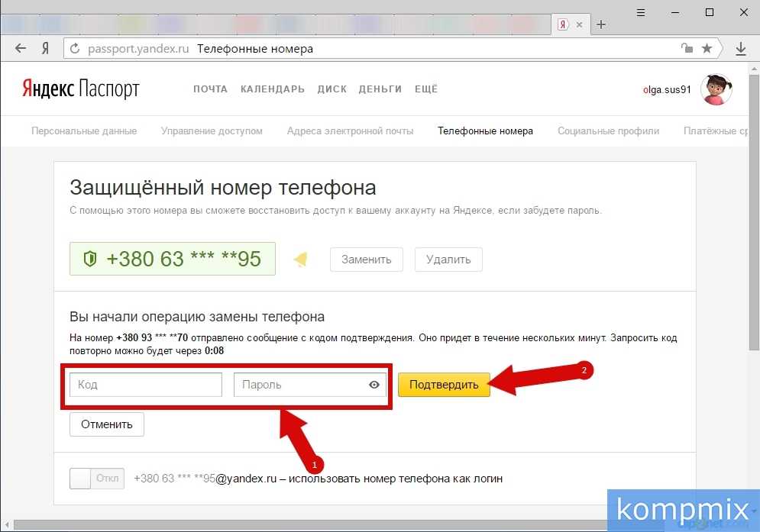Click the Заменить button

tap(366, 259)
